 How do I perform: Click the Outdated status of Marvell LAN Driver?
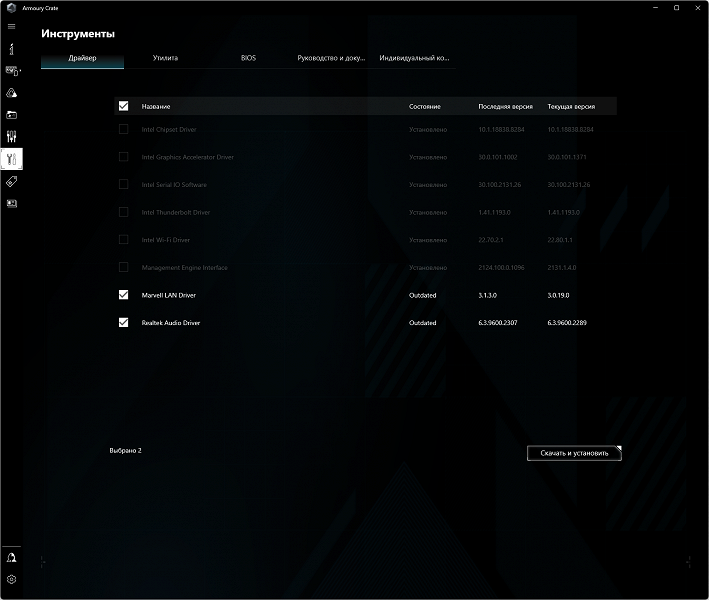click(x=423, y=295)
